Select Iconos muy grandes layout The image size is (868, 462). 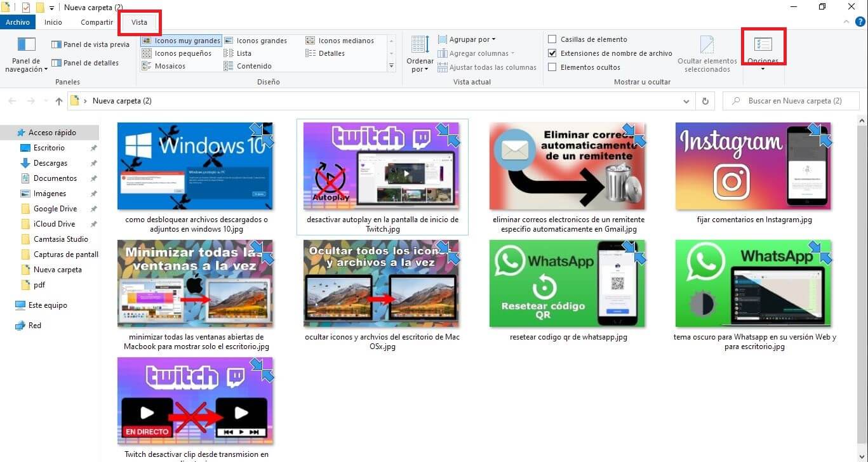pyautogui.click(x=181, y=41)
